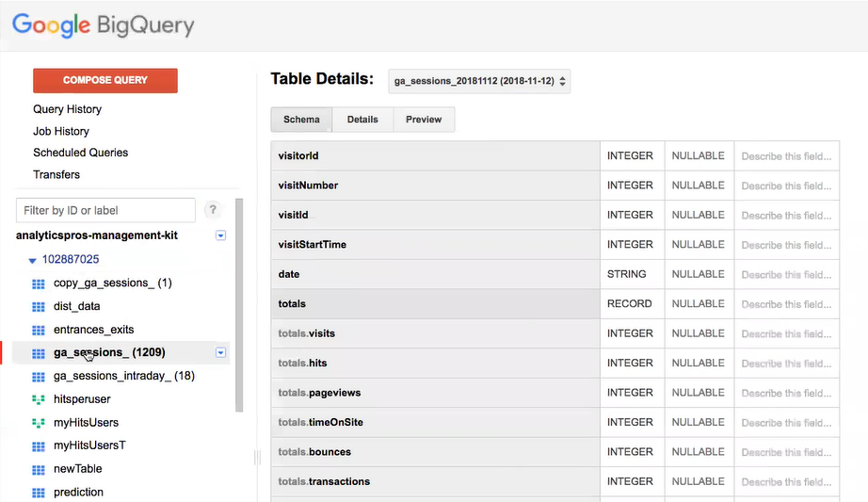Click totals.pageviews field name

pos(319,393)
